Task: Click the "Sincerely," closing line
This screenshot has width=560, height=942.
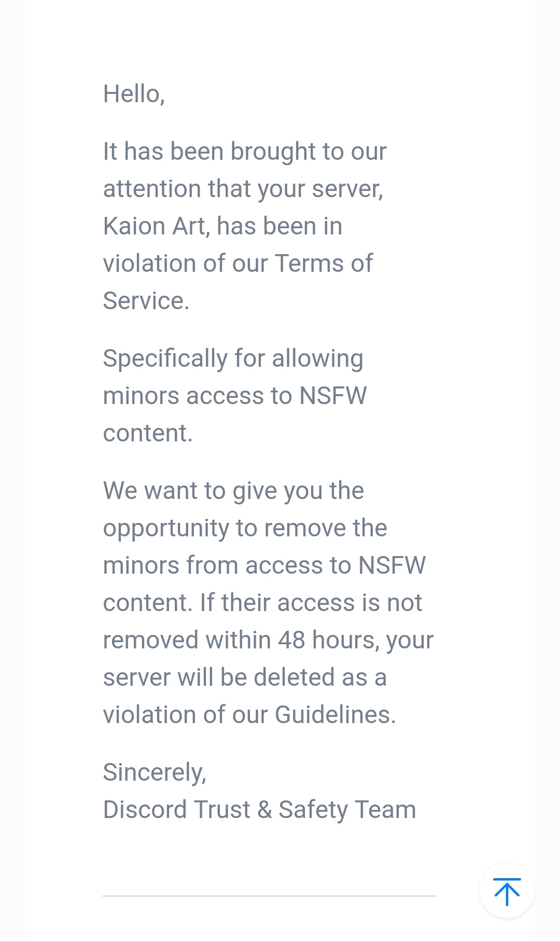Action: 155,772
